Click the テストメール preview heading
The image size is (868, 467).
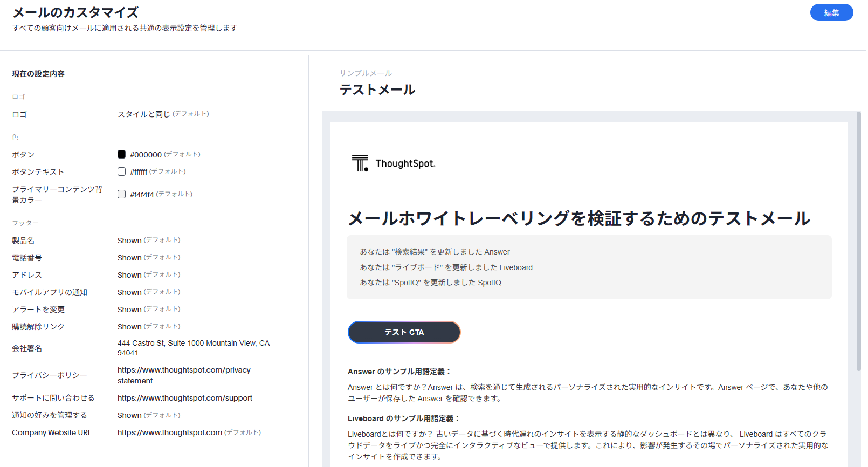(x=377, y=90)
